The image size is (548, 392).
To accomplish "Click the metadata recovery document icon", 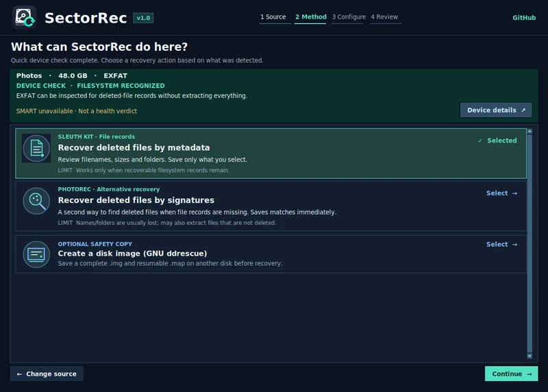I will pos(36,148).
